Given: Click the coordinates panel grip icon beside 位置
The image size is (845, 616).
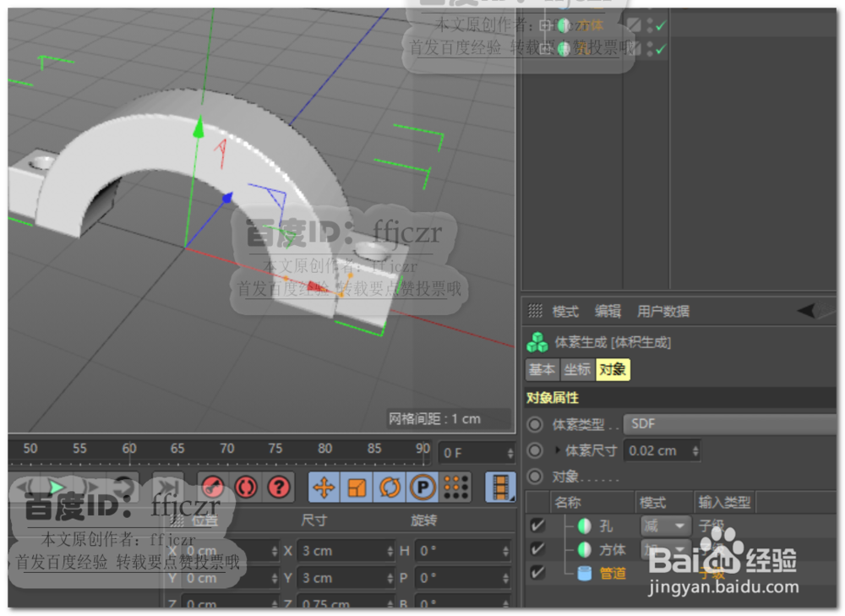Looking at the screenshot, I should (177, 520).
